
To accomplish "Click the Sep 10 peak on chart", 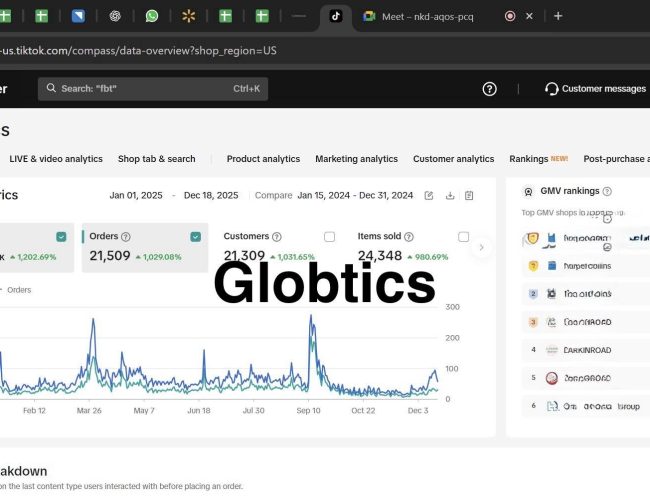I will pos(311,317).
